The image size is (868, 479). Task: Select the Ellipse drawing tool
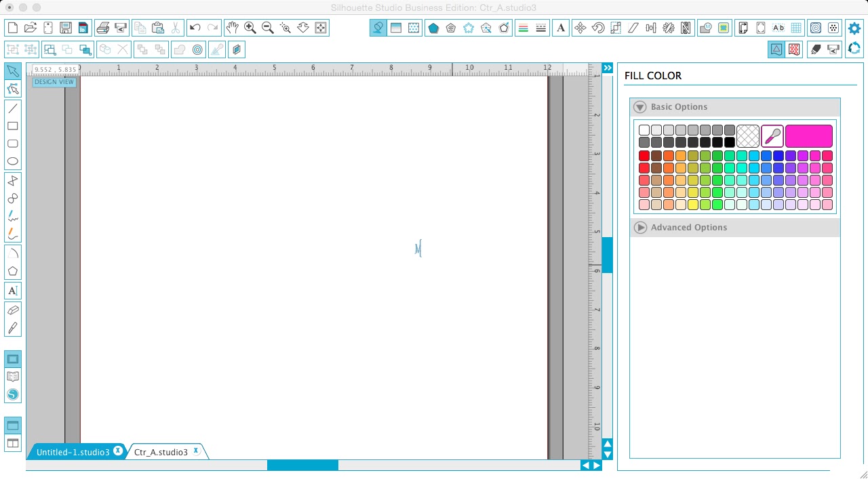12,161
